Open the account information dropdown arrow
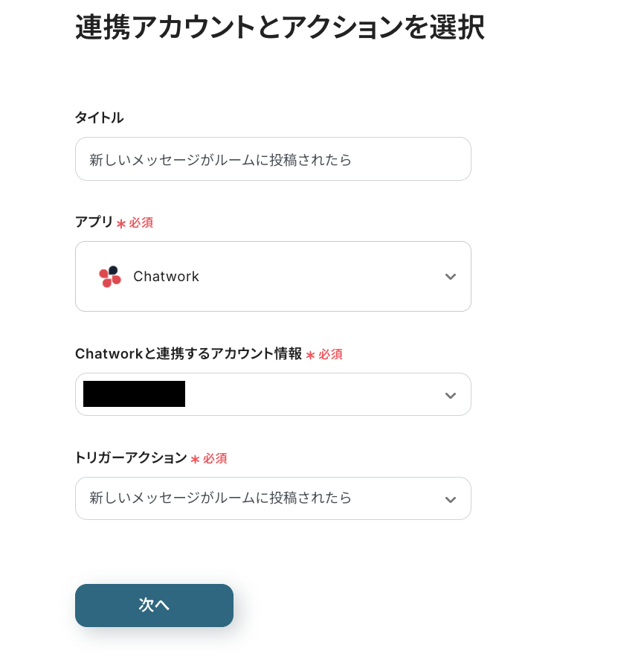The height and width of the screenshot is (668, 644). (x=450, y=395)
